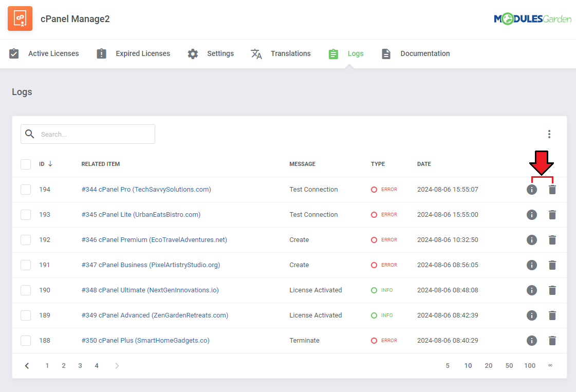Click the Settings gear icon

[x=193, y=54]
